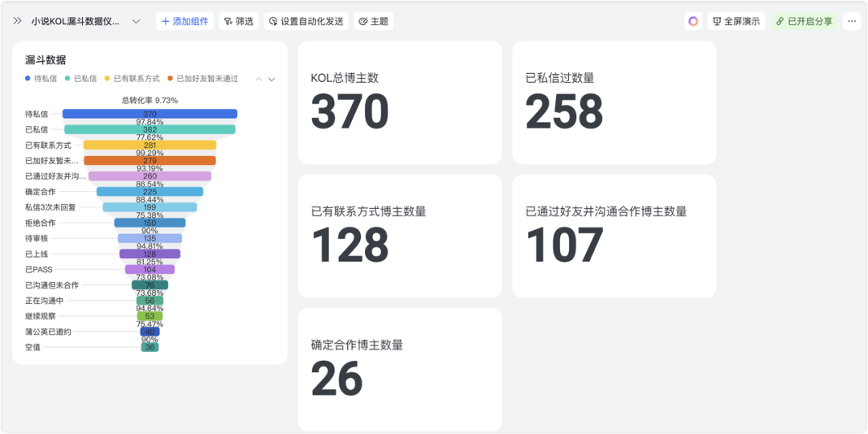
Task: Click the 已PASS funnel bar 104
Action: point(149,269)
